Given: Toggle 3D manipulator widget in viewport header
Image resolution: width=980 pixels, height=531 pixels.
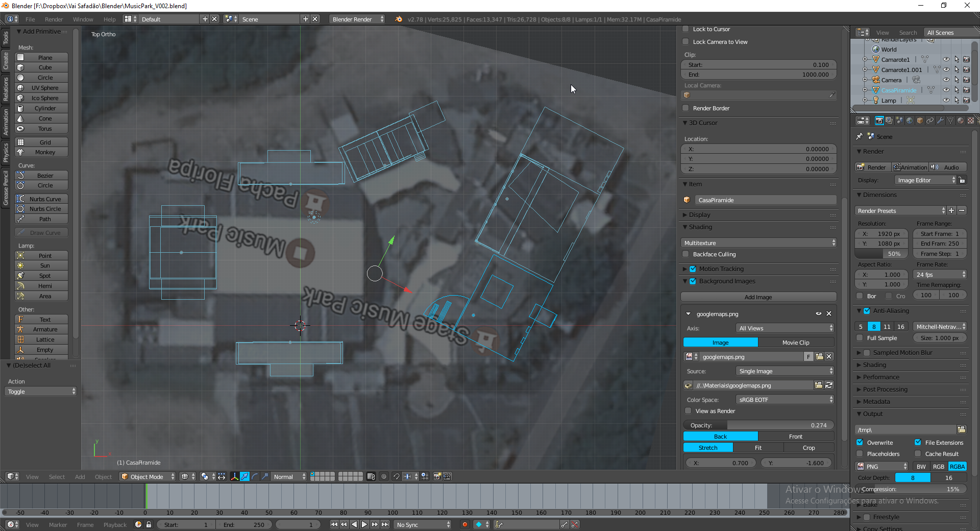Looking at the screenshot, I should click(x=234, y=476).
